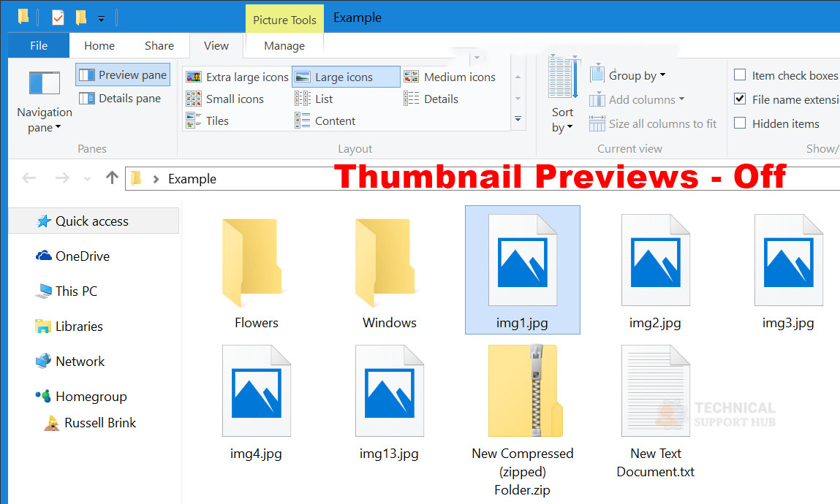Open the Recent locations dropdown arrow

87,179
